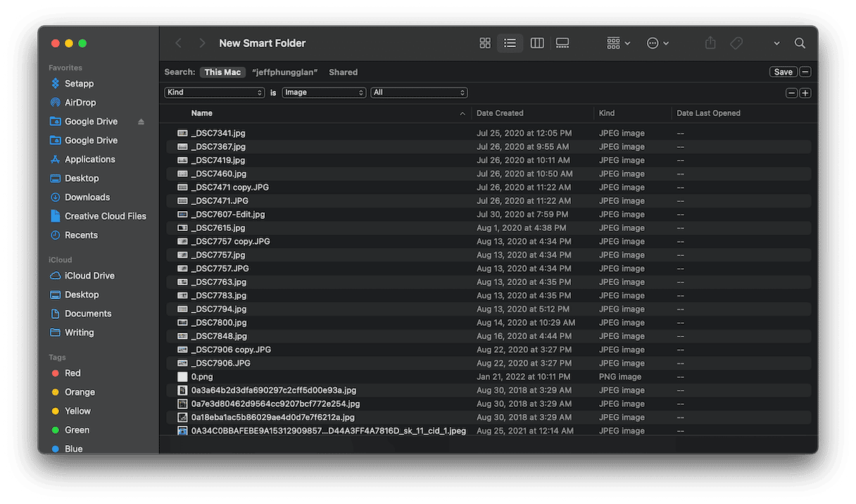856x504 pixels.
Task: Search only in the jeffphunggan folder
Action: 284,72
